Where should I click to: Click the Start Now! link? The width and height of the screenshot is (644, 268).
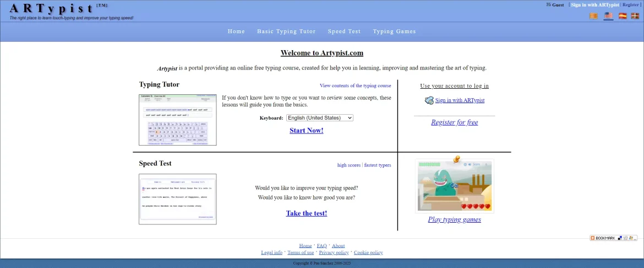pos(307,131)
